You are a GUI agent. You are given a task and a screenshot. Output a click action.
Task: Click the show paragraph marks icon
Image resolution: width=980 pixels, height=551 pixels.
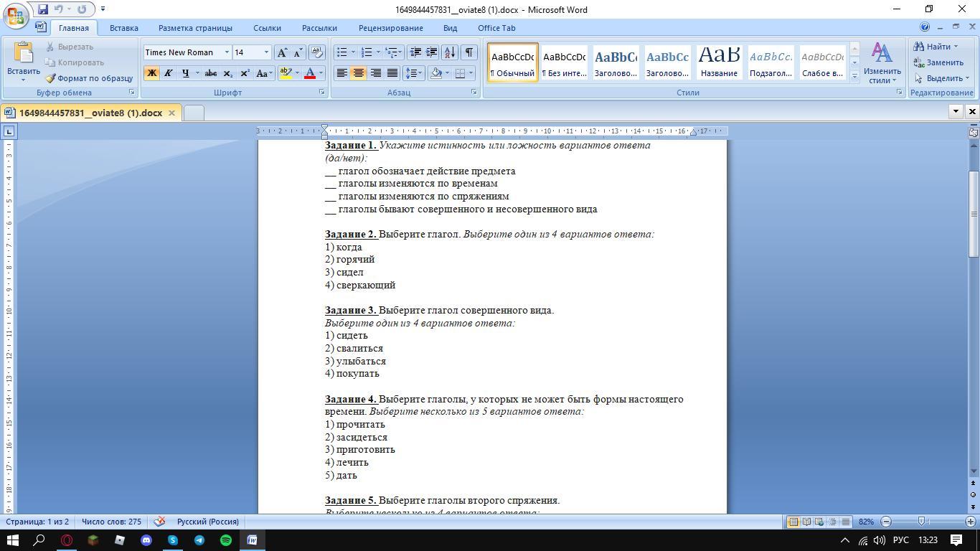coord(468,52)
